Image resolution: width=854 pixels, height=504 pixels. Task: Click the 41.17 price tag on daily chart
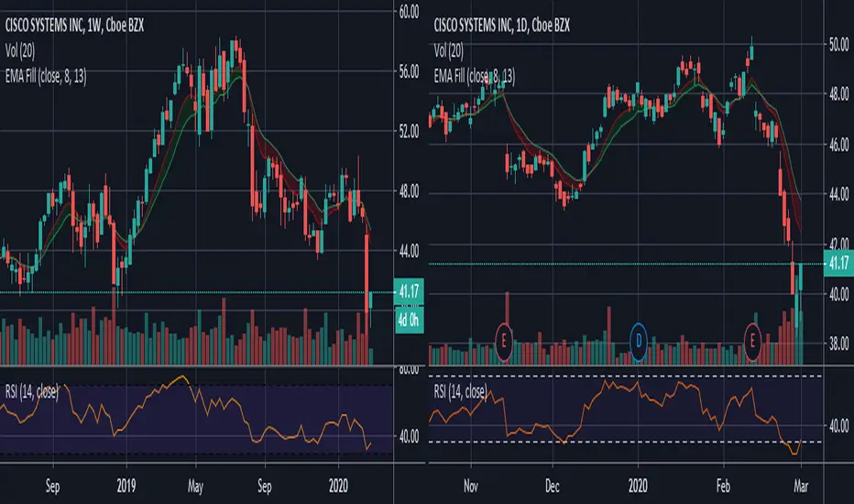coord(838,264)
